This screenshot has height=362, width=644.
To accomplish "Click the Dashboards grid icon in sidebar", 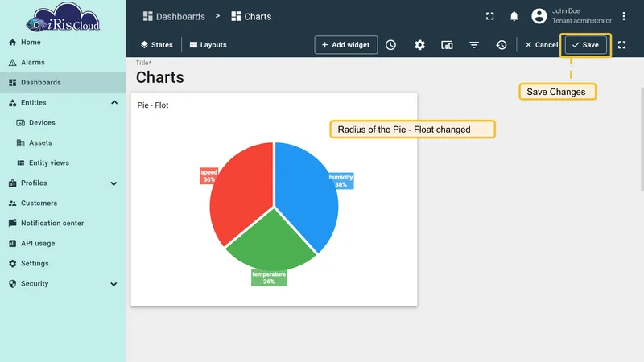I will 12,83.
